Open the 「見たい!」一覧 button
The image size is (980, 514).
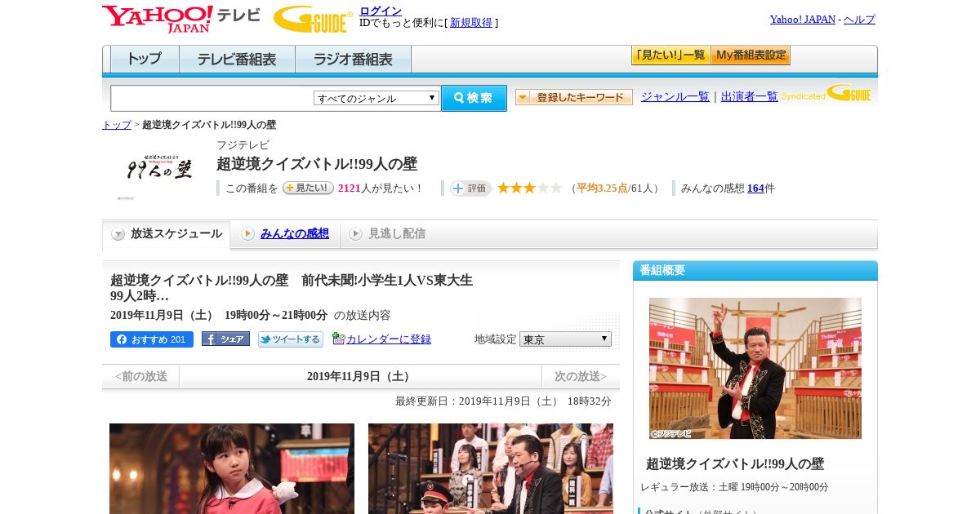(670, 55)
